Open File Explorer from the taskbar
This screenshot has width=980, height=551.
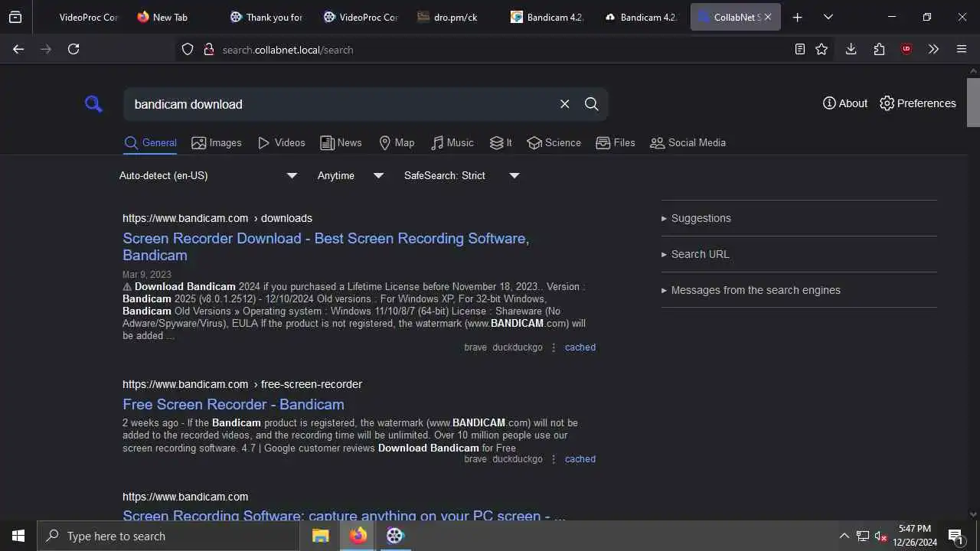click(321, 536)
